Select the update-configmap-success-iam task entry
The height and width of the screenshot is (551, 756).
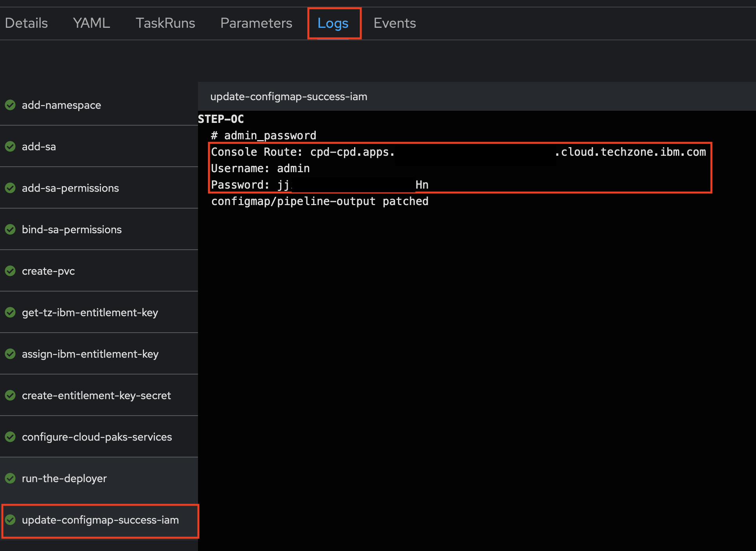100,520
